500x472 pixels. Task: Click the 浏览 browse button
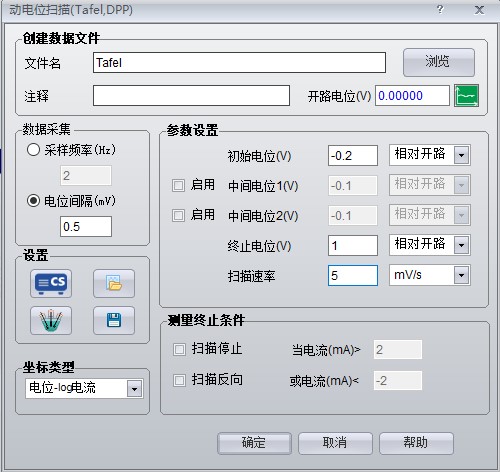439,62
